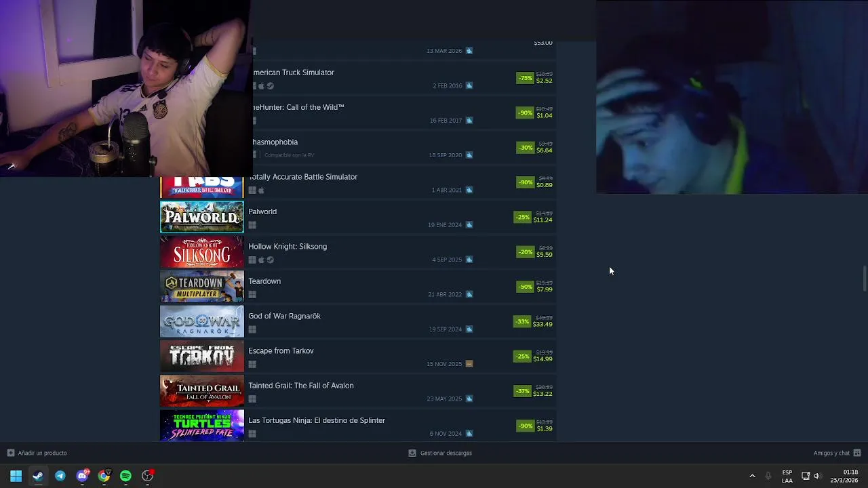Click the Apple platform icon under American Truck Simulator
Viewport: 868px width, 488px height.
click(x=262, y=86)
